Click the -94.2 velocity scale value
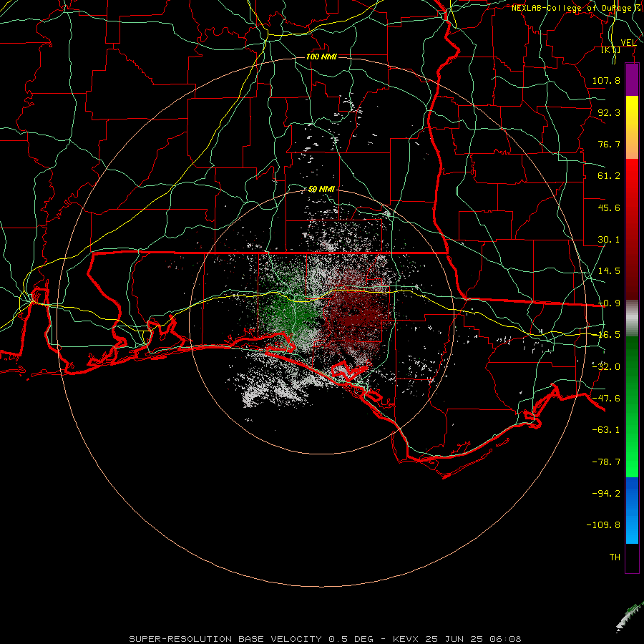The image size is (644, 644). pos(606,493)
